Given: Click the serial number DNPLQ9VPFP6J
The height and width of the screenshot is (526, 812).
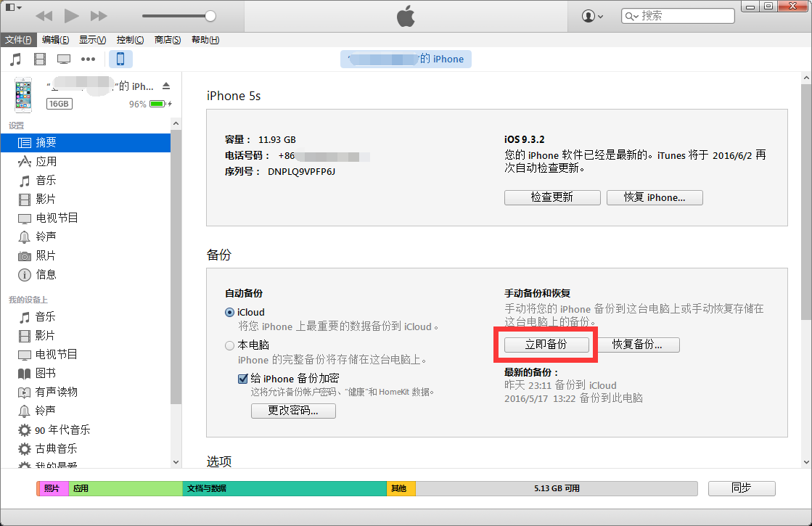Looking at the screenshot, I should pos(301,171).
